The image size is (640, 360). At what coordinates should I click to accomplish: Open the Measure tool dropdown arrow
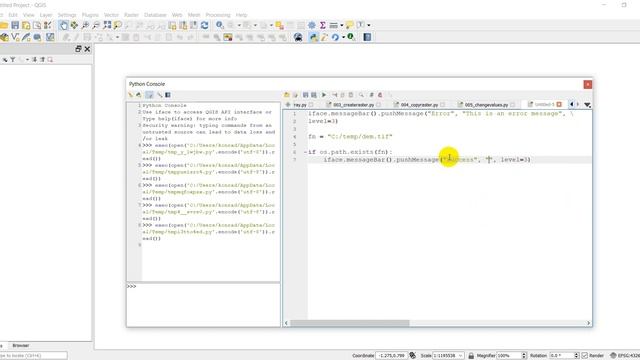(x=342, y=25)
